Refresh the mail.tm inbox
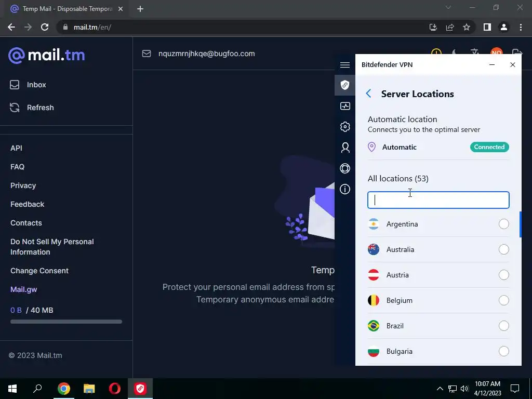This screenshot has height=399, width=532. (x=32, y=108)
